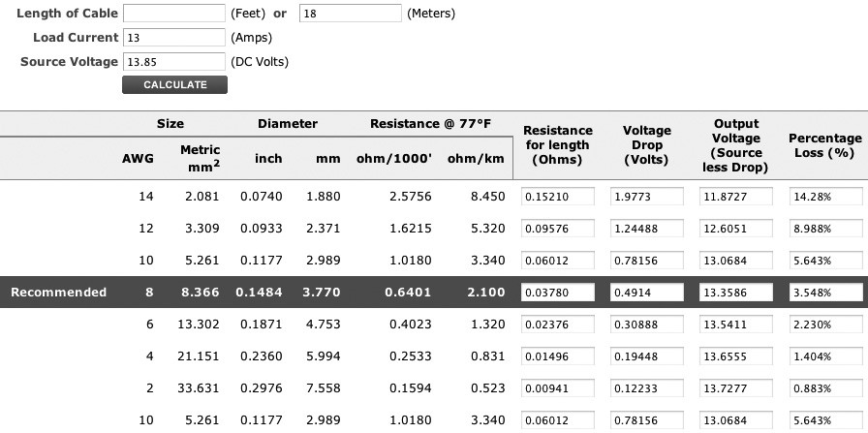Image resolution: width=868 pixels, height=433 pixels.
Task: Click the AWG 12 voltage drop field 1.24488
Action: [647, 230]
